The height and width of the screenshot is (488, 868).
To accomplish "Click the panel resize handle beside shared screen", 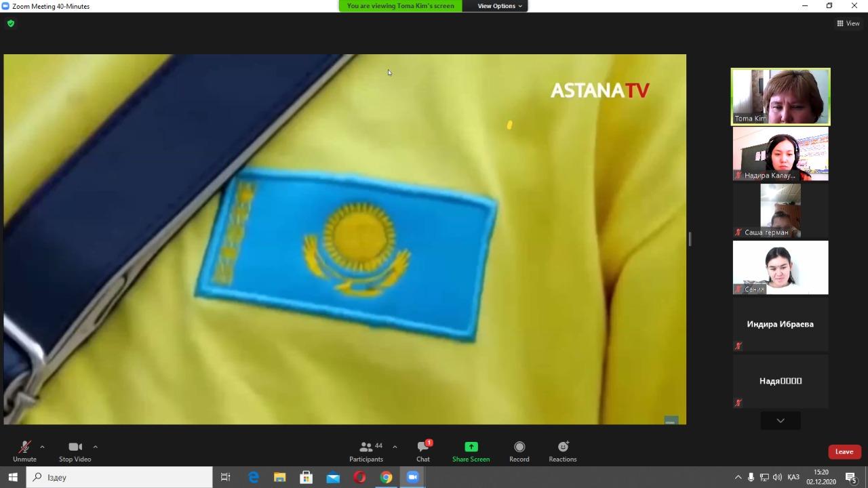I will (x=690, y=239).
